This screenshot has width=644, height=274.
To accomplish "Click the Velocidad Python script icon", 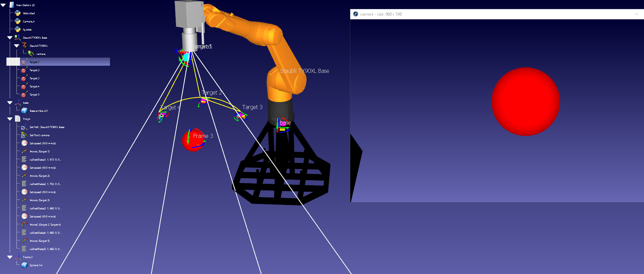I will [x=18, y=13].
